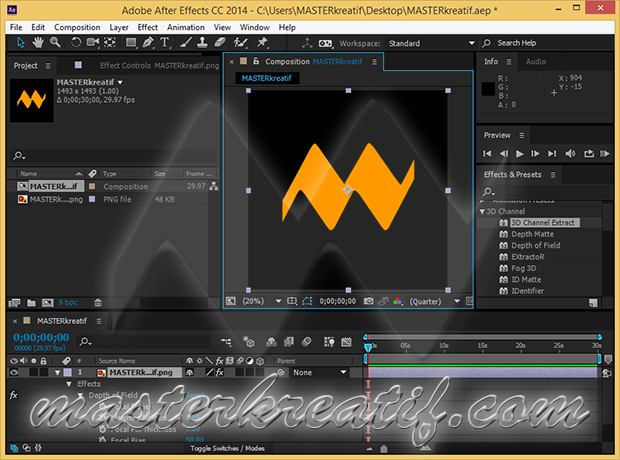
Task: Select the Puppet Pin tool
Action: (262, 42)
